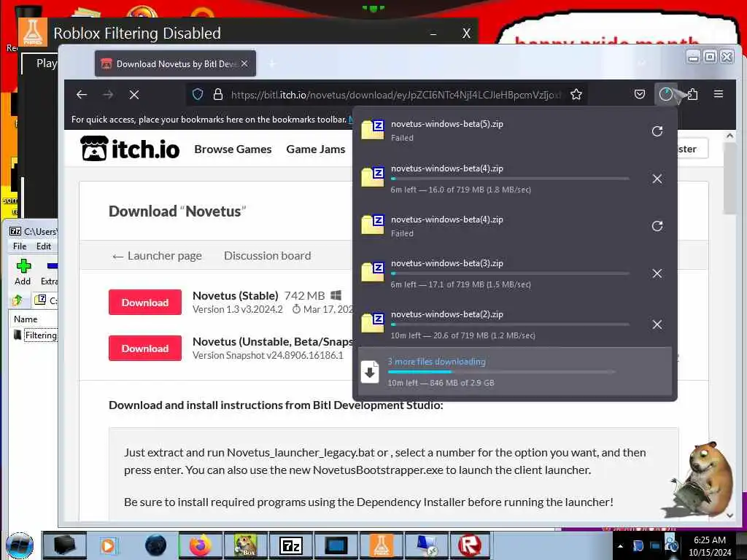Bookmark this page with the star icon

(x=576, y=94)
